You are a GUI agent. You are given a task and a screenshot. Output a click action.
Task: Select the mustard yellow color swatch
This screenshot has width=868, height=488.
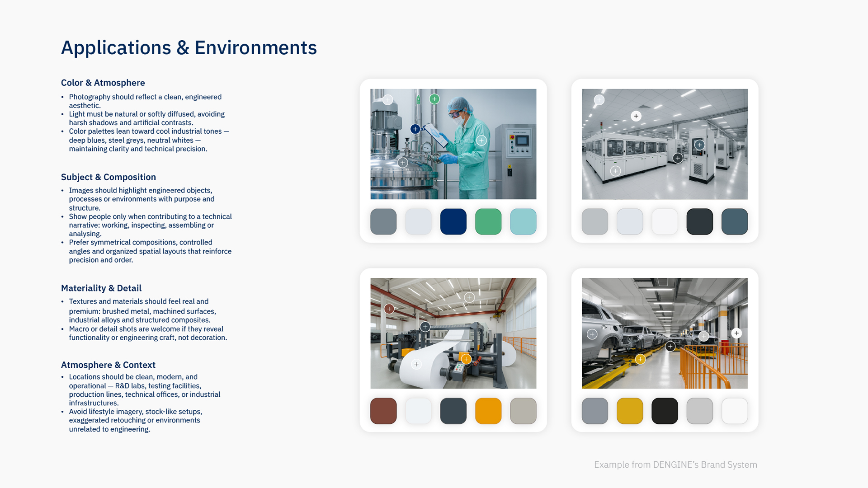tap(630, 411)
